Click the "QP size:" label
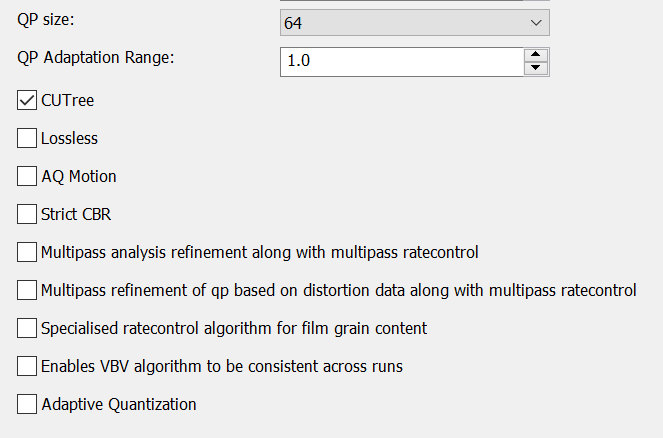 (x=48, y=20)
